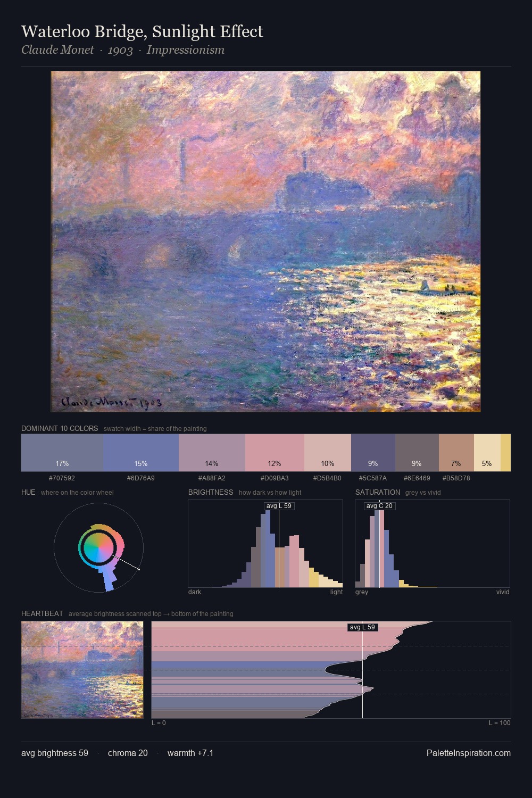Click the hex code #B58D78 label

coord(456,478)
